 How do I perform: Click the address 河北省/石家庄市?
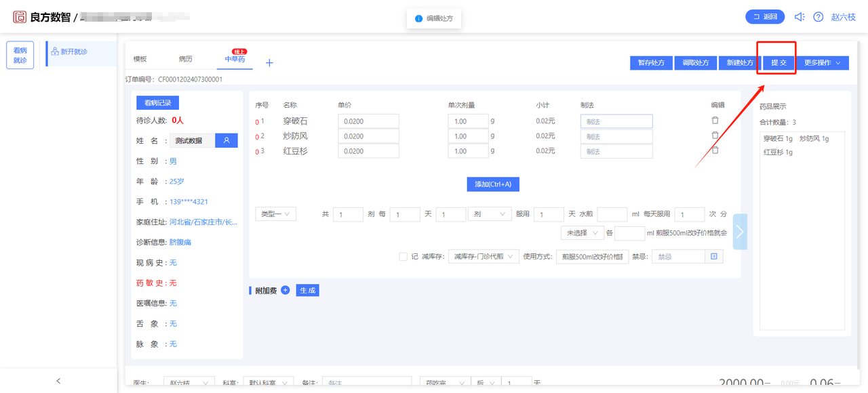(203, 222)
